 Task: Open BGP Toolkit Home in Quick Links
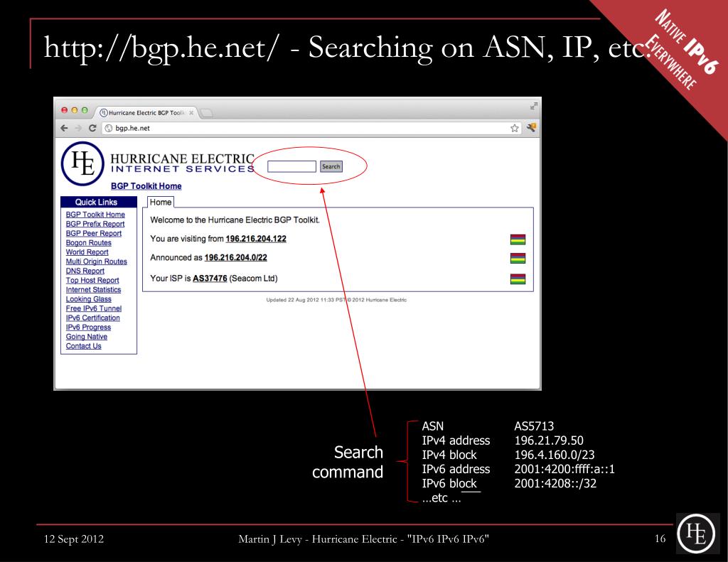[95, 215]
